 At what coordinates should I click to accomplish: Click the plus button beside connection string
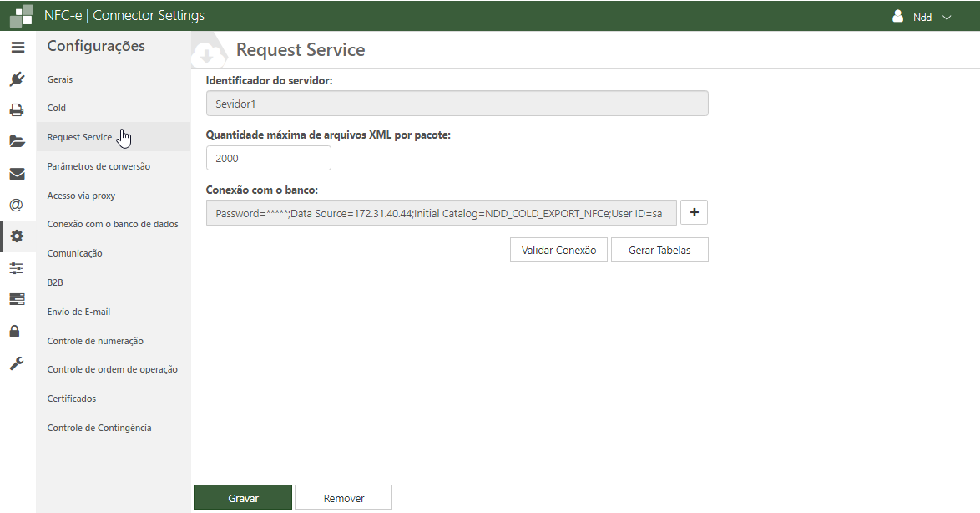695,213
